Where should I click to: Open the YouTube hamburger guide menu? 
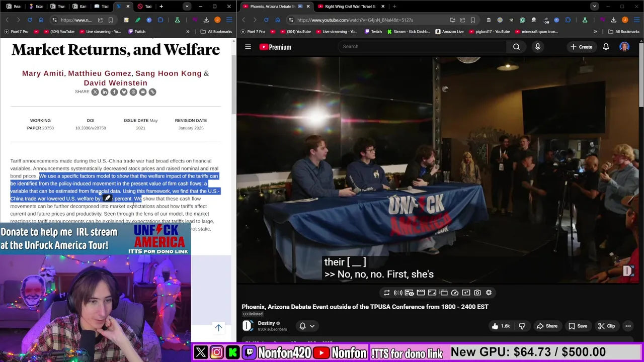pos(248,47)
